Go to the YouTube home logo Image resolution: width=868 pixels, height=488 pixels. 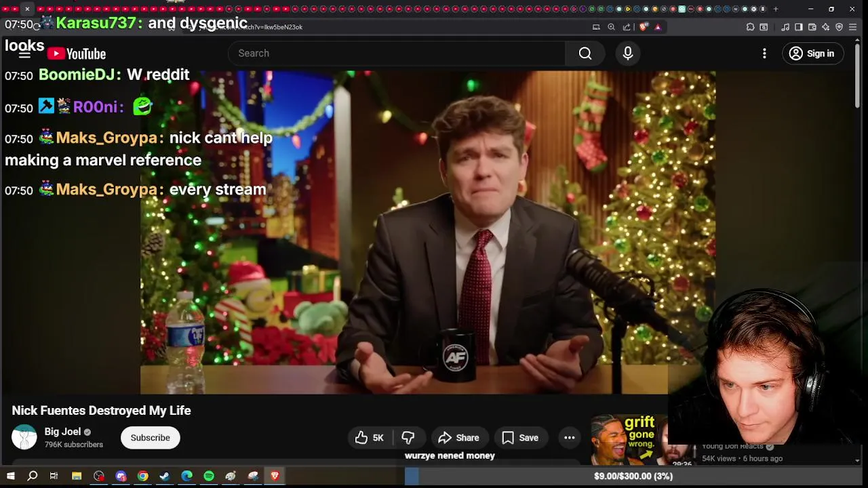pyautogui.click(x=77, y=54)
